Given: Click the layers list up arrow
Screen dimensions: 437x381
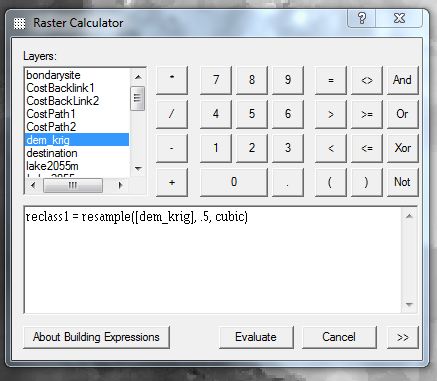Looking at the screenshot, I should click(138, 77).
